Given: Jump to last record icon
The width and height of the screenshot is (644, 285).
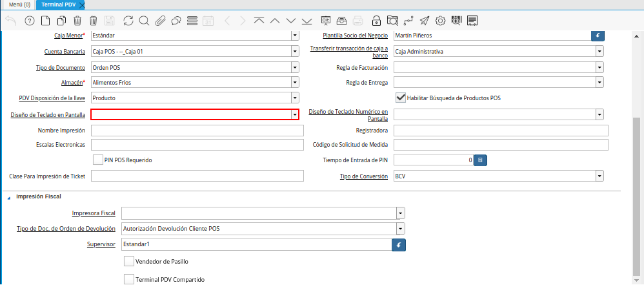Looking at the screenshot, I should point(307,21).
